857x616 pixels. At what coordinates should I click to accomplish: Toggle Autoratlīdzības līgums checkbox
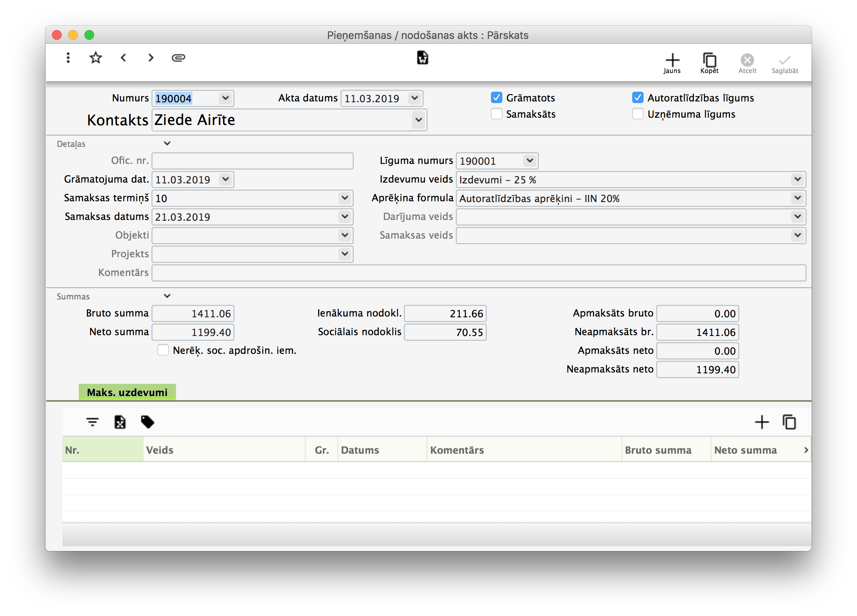pyautogui.click(x=638, y=98)
